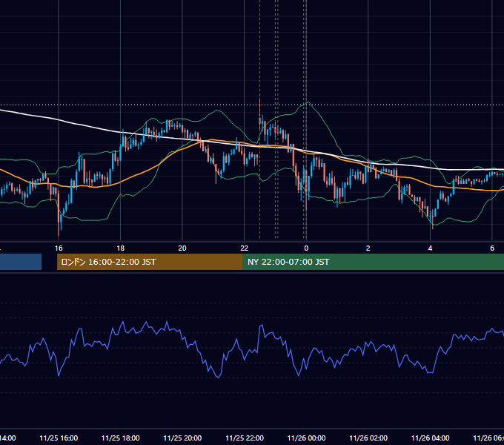Click the 4 hour label on the chart axis
This screenshot has width=504, height=445.
(430, 248)
